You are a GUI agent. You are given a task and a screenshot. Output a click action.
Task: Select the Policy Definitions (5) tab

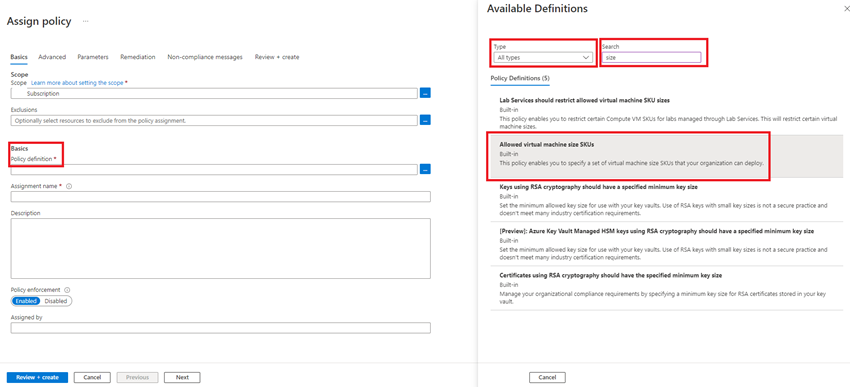coord(520,79)
